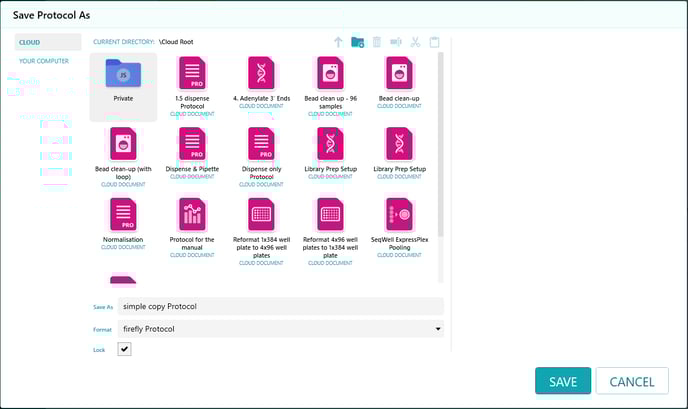Select the Normalisation document
Screen dimensions: 688x409
(x=123, y=224)
